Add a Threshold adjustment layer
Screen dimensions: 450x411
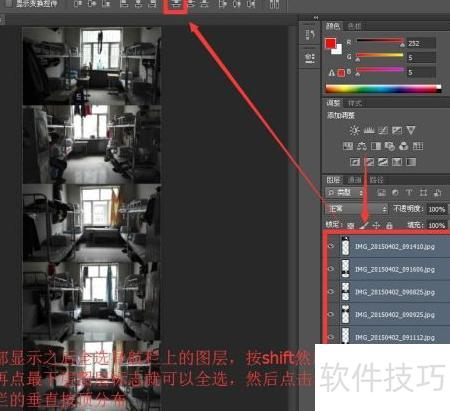pyautogui.click(x=383, y=162)
